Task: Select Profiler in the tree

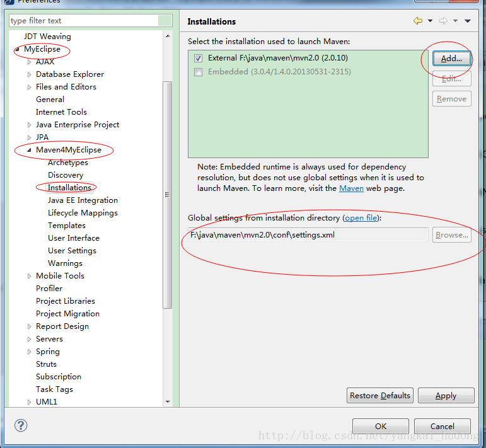Action: [x=49, y=289]
